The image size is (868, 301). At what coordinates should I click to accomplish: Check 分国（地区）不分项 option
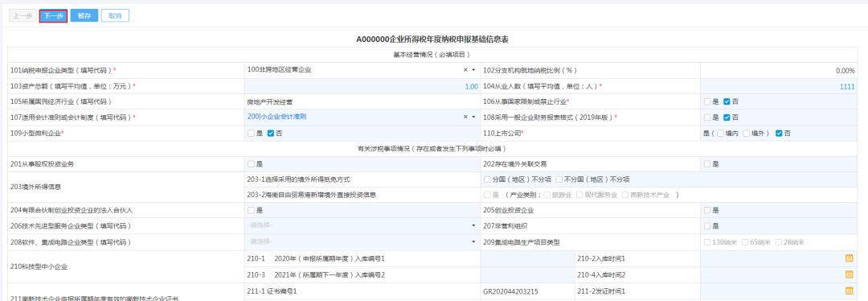(x=487, y=179)
